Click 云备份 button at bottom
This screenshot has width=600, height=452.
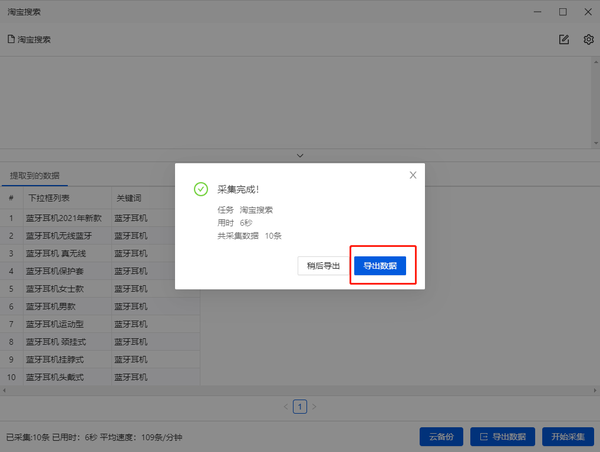(x=441, y=437)
